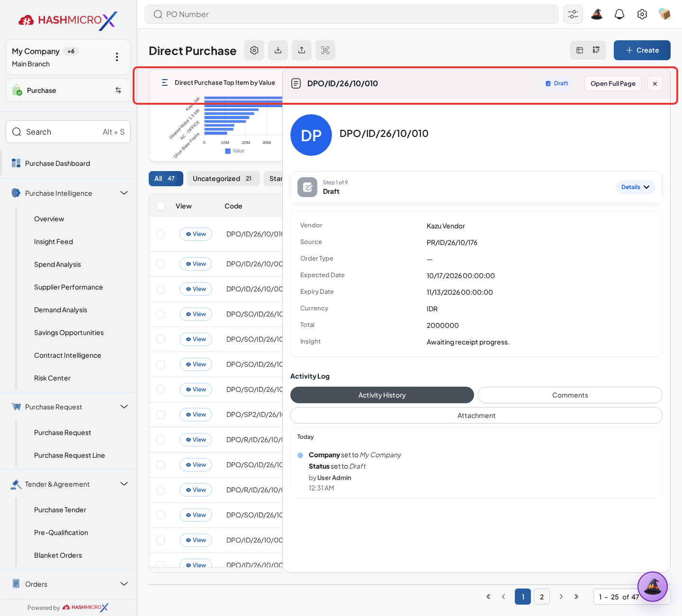Click the wizard hat icon in top bar
682x616 pixels.
click(x=597, y=14)
